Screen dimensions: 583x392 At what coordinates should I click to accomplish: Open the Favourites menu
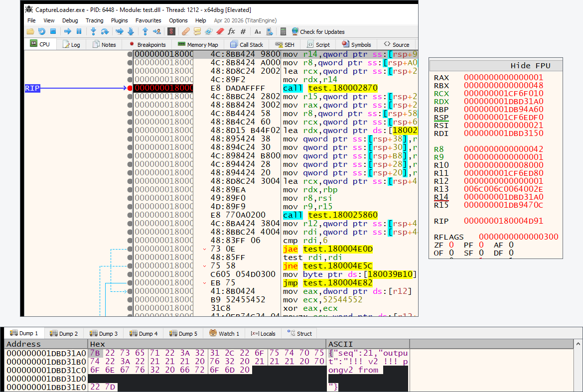pyautogui.click(x=148, y=20)
